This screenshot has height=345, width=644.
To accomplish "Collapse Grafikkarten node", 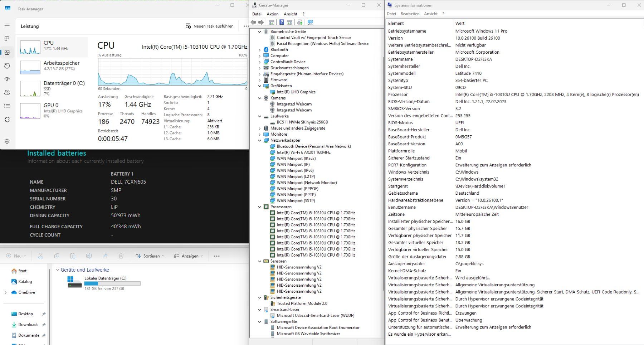I will (x=260, y=86).
